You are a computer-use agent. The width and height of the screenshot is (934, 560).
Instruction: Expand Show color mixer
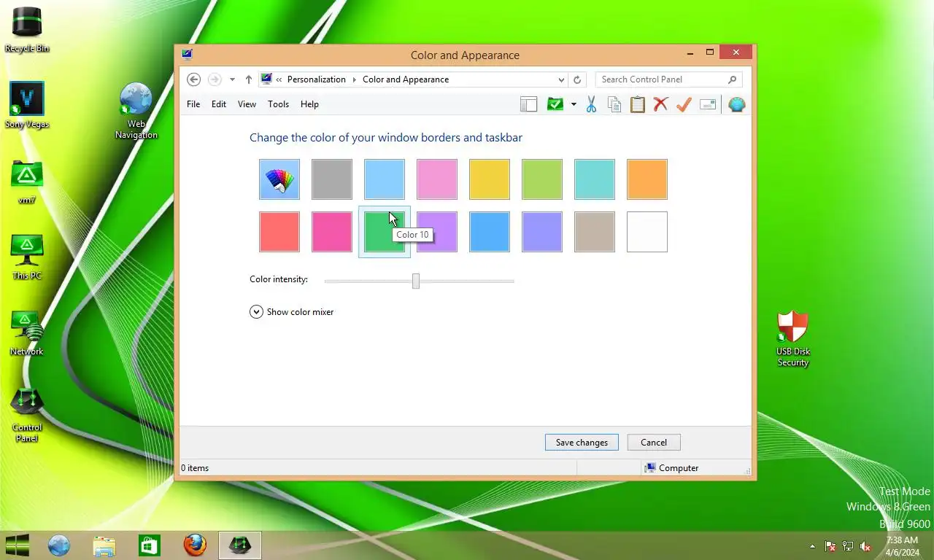point(292,312)
